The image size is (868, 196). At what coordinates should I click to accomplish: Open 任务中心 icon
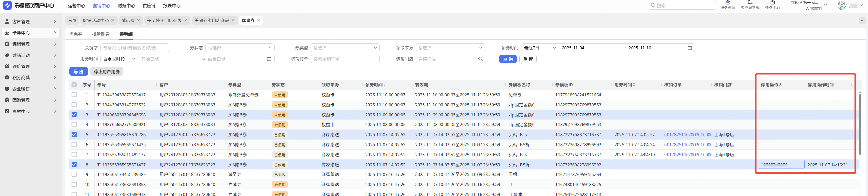click(772, 3)
